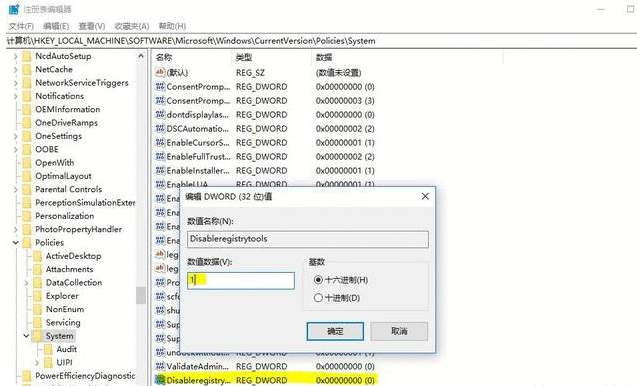Viewport: 637px width, 386px height.
Task: Expand the NetCache tree node
Action: [x=15, y=69]
